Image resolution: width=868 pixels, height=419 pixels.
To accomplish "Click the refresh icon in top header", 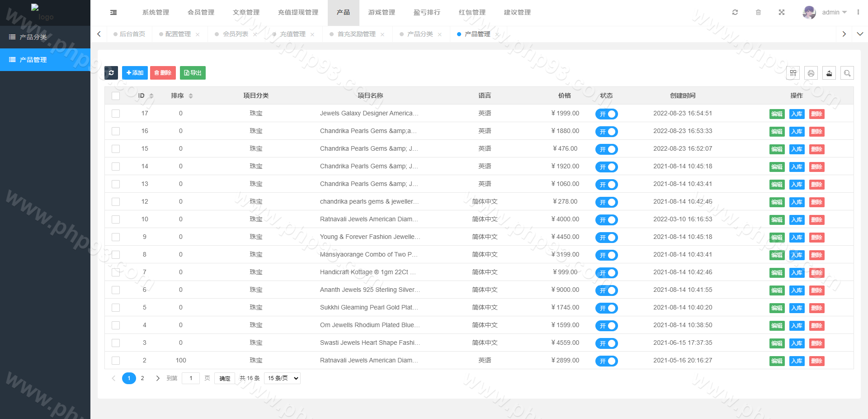I will point(735,13).
